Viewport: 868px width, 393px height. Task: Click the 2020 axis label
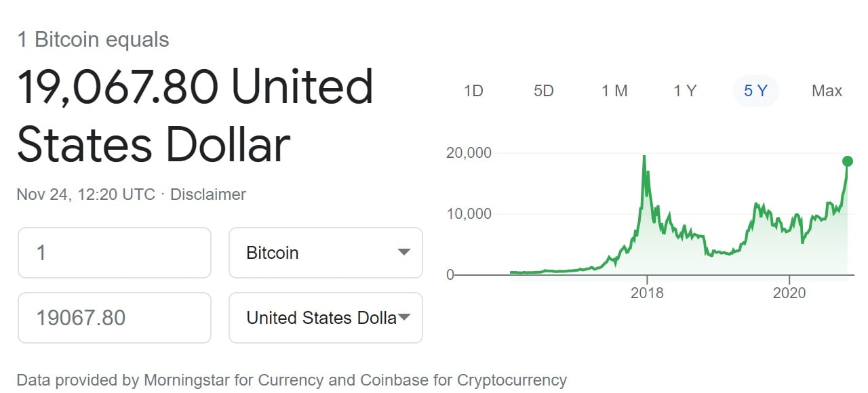[x=789, y=293]
